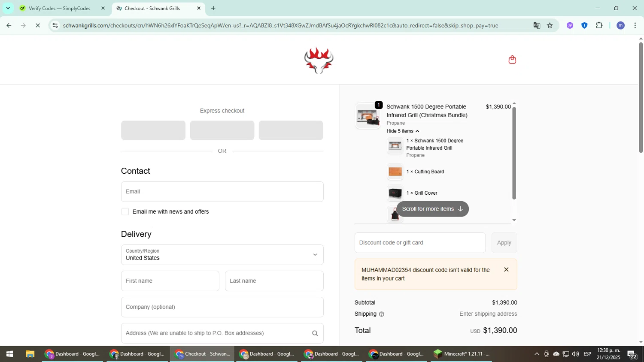Select the Checkout - Schwank Grills tab
644x362 pixels.
[152, 8]
